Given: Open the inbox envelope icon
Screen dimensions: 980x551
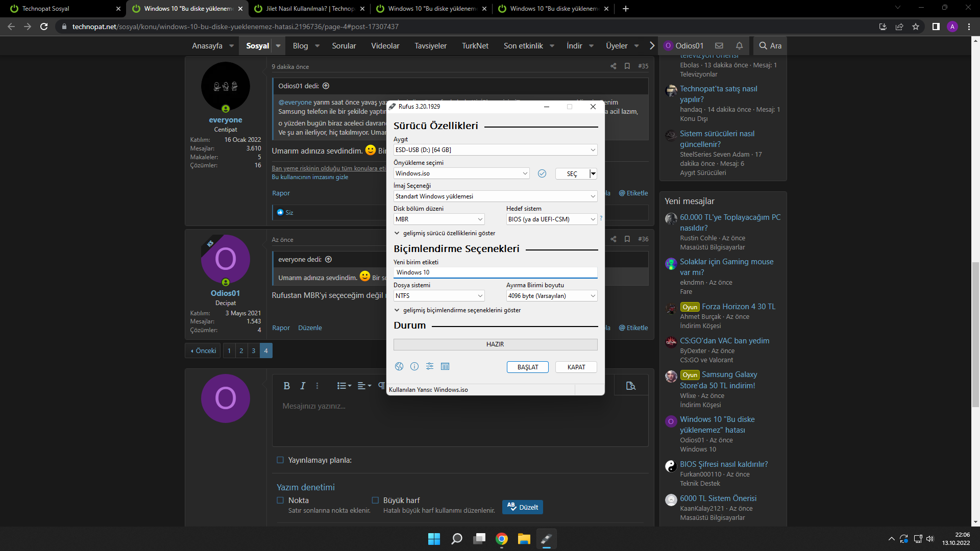Looking at the screenshot, I should (x=719, y=45).
